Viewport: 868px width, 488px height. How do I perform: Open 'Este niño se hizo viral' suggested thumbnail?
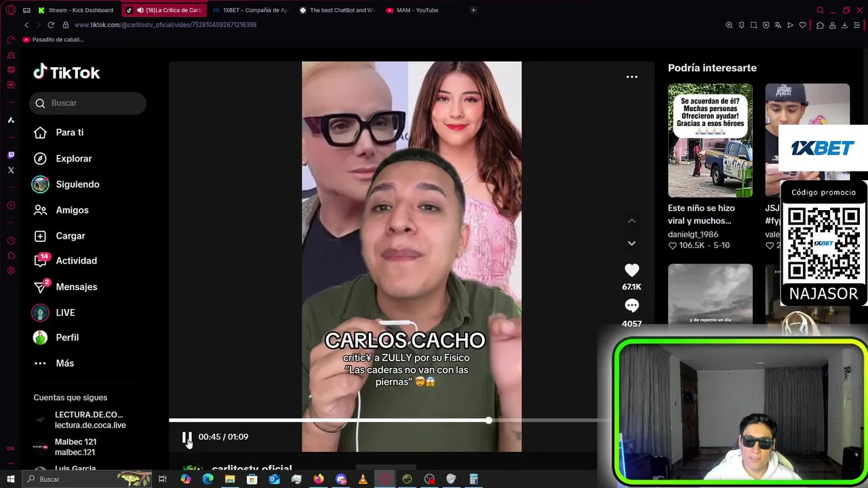(x=710, y=140)
